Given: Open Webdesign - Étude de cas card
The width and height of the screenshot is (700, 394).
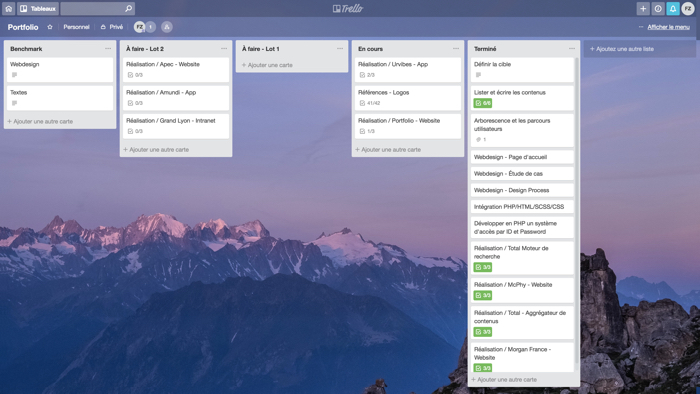Looking at the screenshot, I should (522, 174).
